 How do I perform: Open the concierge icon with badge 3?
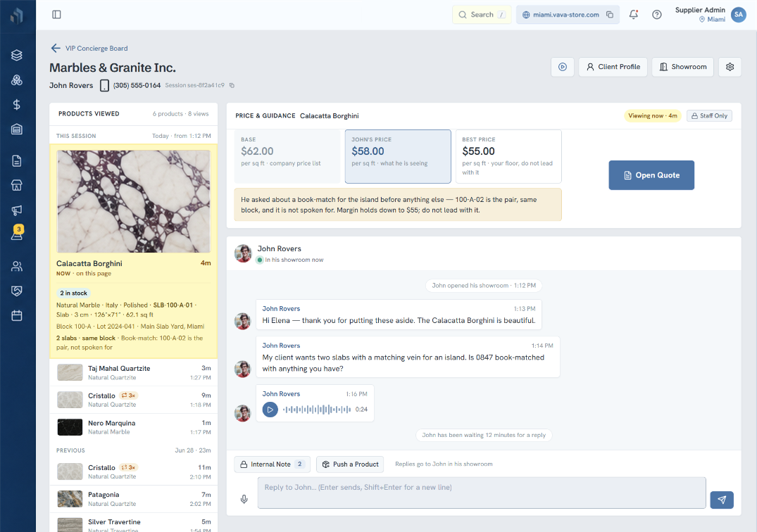tap(17, 234)
